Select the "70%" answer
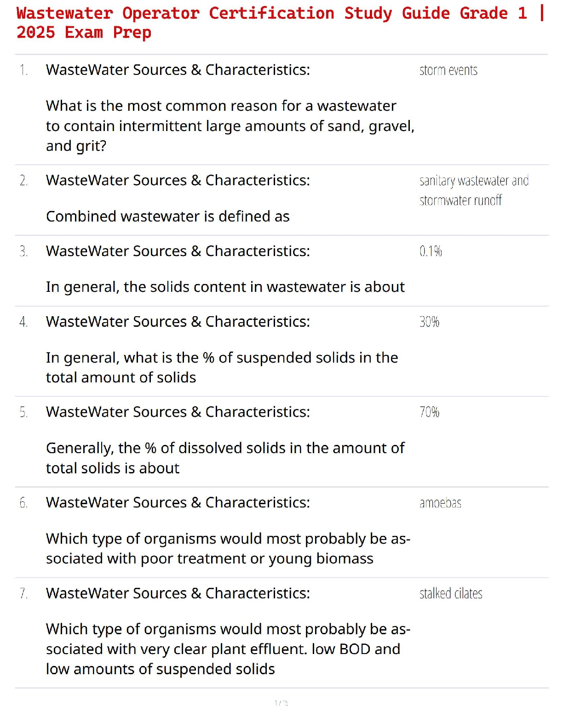 [x=429, y=412]
